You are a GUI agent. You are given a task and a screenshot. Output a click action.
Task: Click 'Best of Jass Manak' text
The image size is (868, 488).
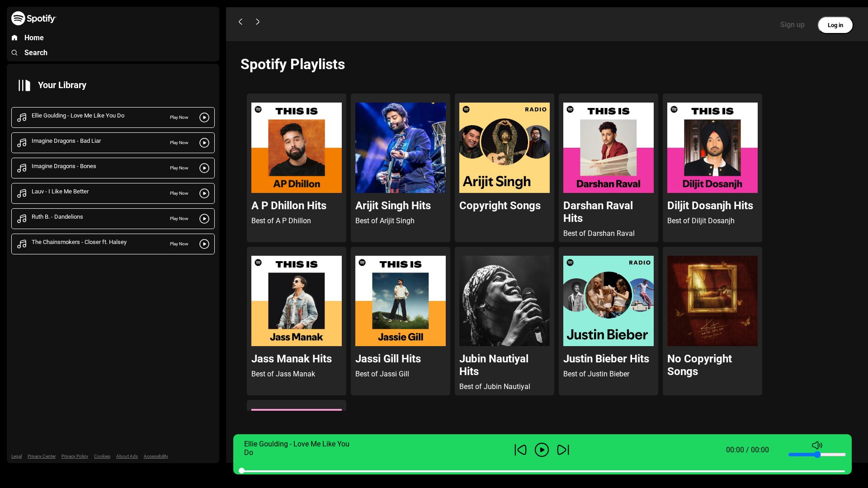(x=283, y=374)
